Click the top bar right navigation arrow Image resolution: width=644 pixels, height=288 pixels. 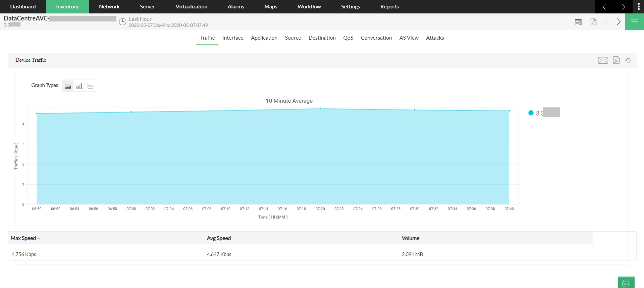pyautogui.click(x=623, y=7)
